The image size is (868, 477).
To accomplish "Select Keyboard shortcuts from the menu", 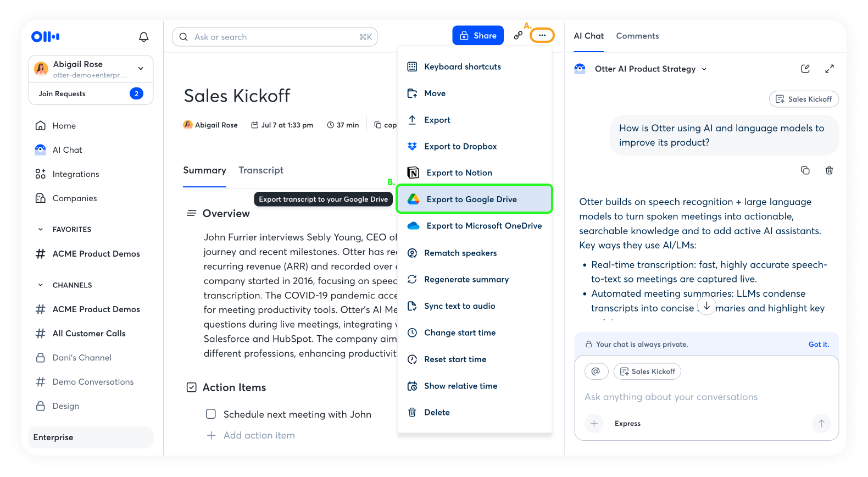I will 475,67.
